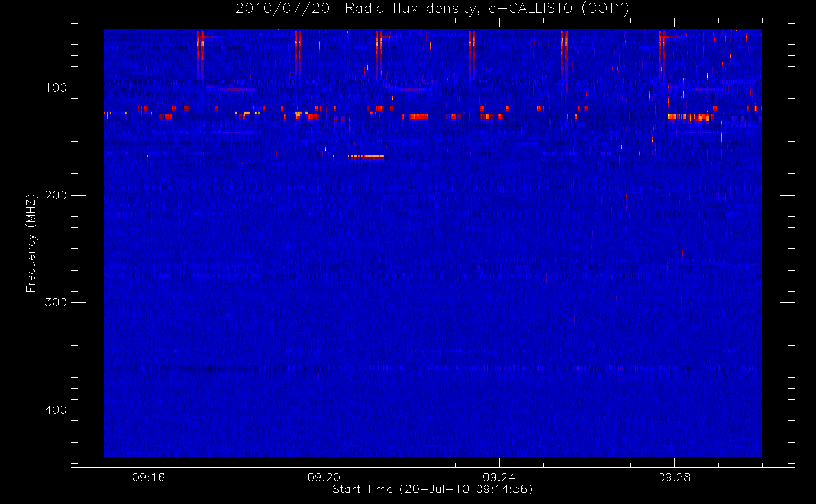Click the plot title "2010/07/20 Radio flux density, e-CALLISTO (OOTY)"

click(433, 8)
